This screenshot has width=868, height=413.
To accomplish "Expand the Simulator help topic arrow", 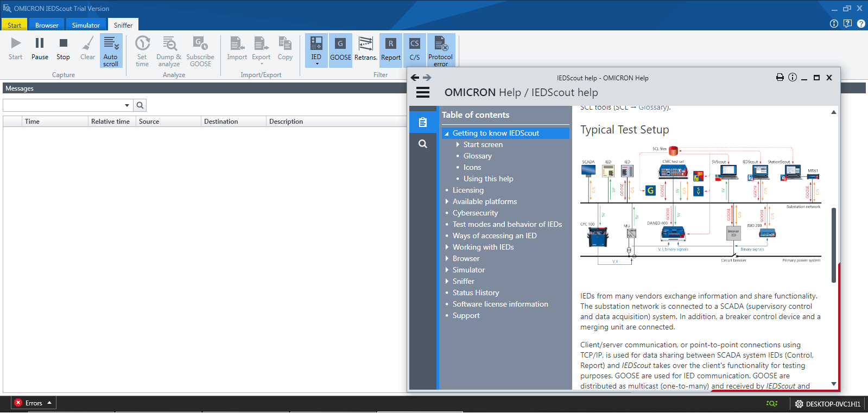I will pos(447,270).
